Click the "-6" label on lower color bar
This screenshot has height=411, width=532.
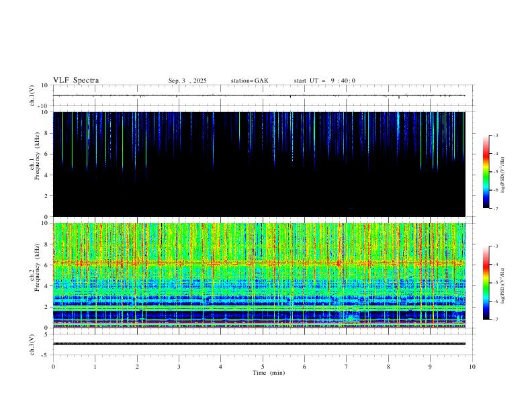[496, 301]
